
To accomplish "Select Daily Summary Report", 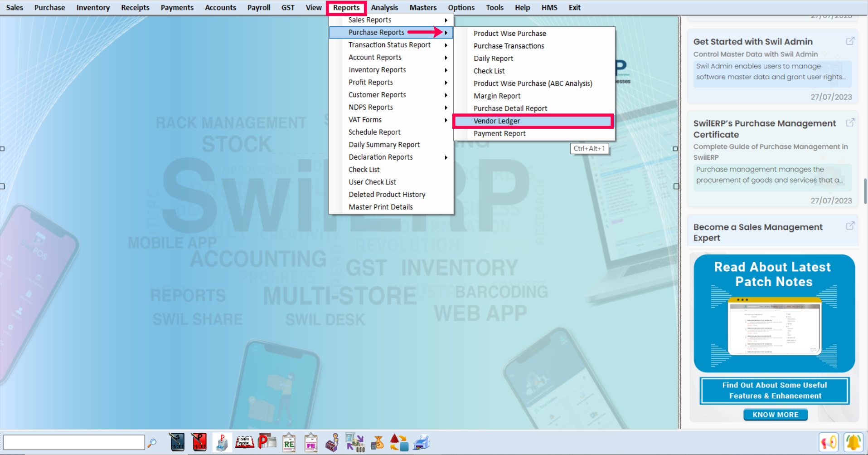I will click(392, 145).
